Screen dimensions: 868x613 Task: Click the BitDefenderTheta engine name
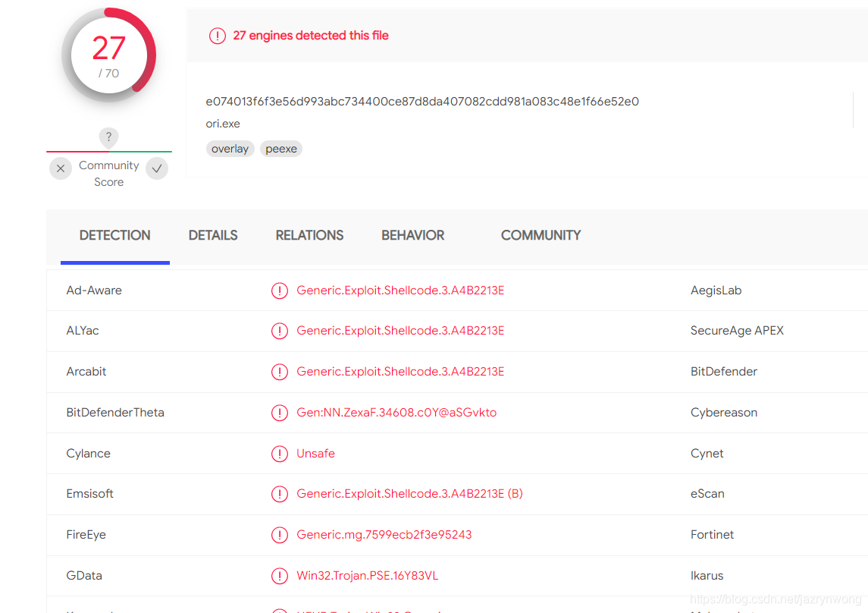[x=115, y=413]
